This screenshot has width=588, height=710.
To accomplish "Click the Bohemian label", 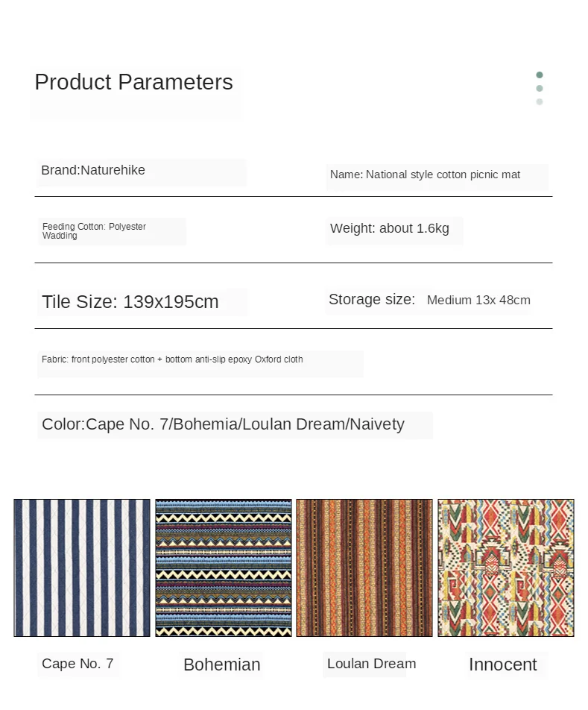I will tap(222, 665).
